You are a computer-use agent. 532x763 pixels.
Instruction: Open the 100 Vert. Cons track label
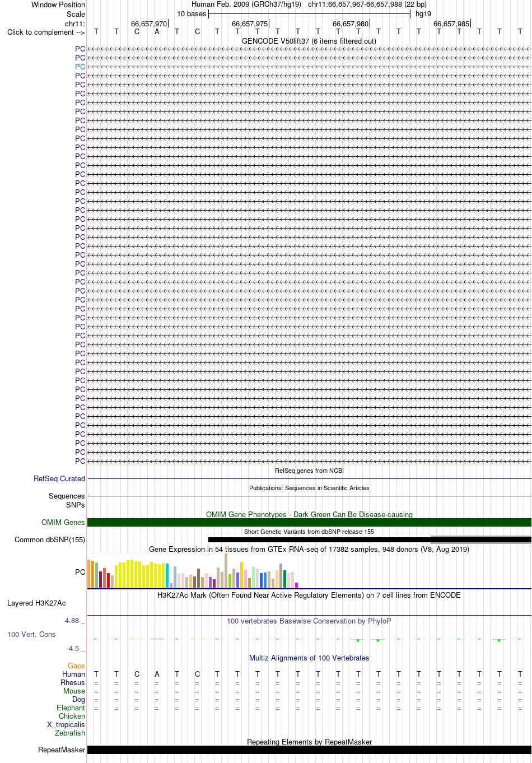click(x=31, y=634)
